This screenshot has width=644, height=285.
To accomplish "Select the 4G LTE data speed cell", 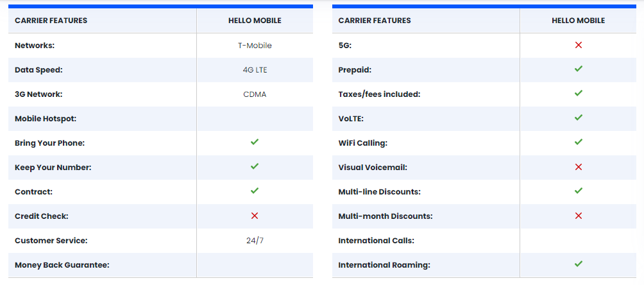I will pyautogui.click(x=255, y=70).
